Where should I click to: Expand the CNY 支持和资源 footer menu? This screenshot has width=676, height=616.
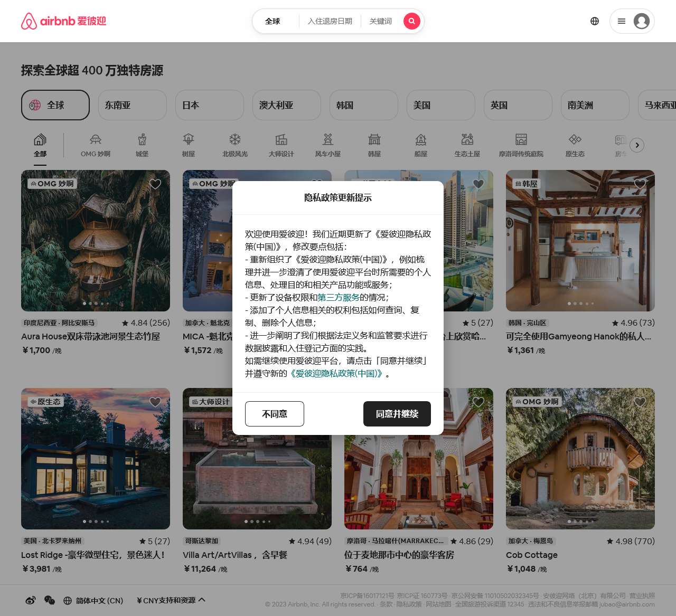coord(171,600)
